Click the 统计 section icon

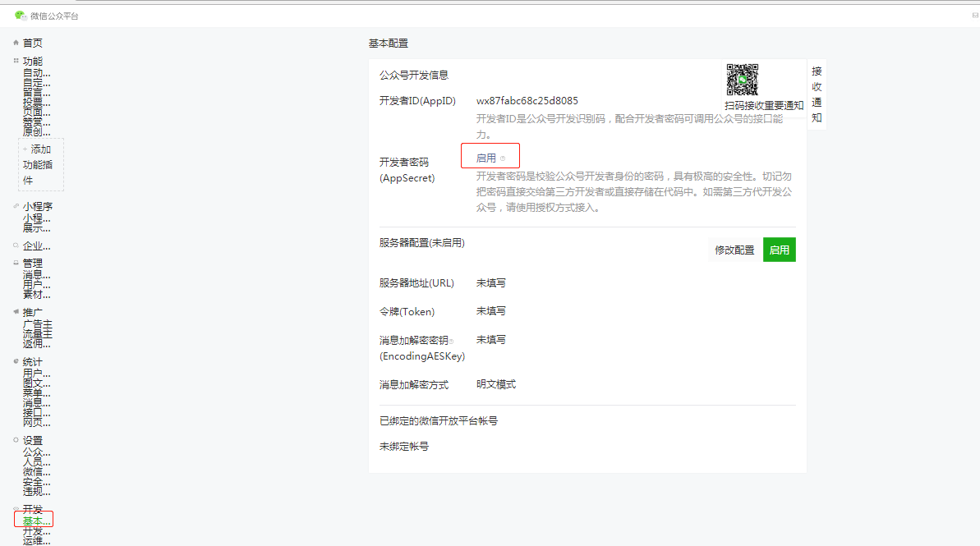point(15,361)
